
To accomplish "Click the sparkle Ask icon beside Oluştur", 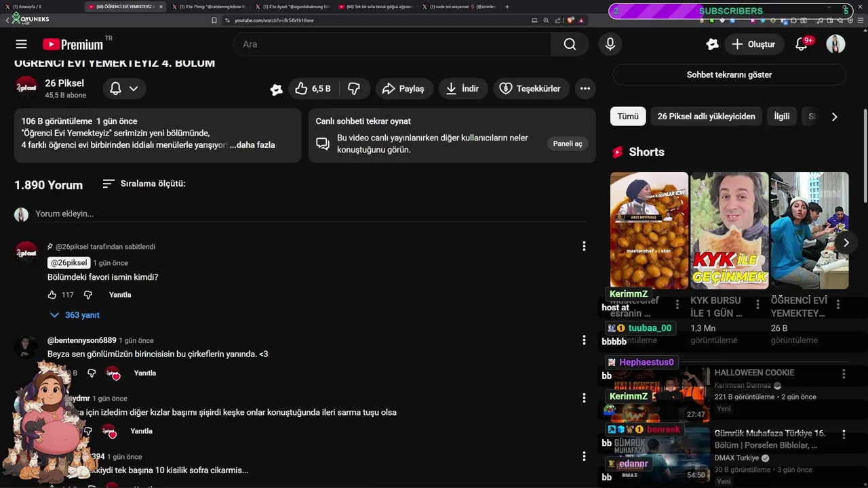I will 712,44.
